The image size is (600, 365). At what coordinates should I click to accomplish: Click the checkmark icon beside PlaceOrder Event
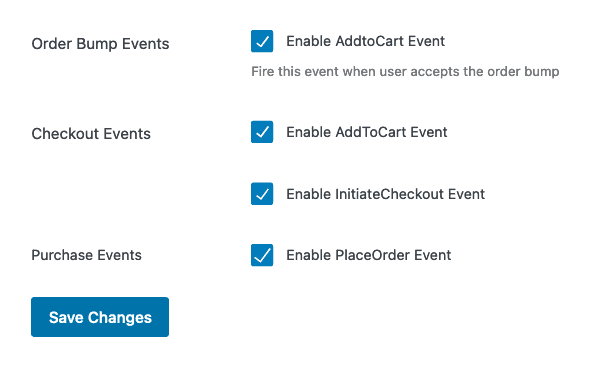262,255
